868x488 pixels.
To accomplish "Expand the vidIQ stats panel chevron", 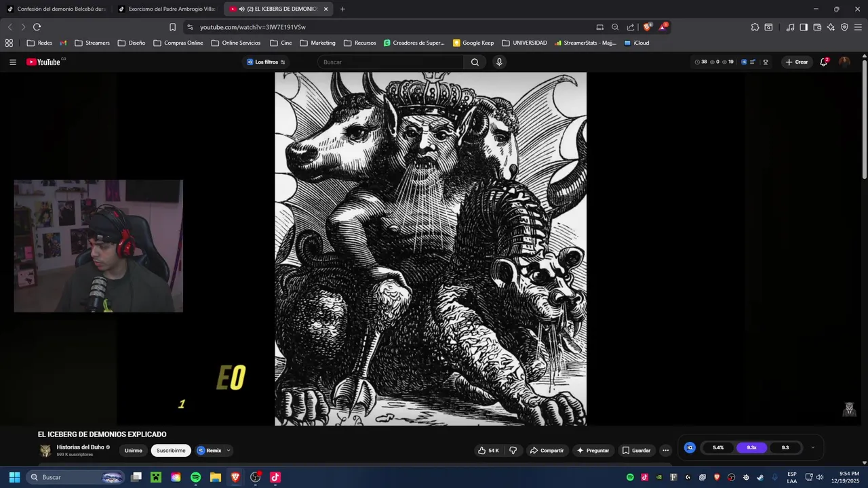I will coord(812,447).
